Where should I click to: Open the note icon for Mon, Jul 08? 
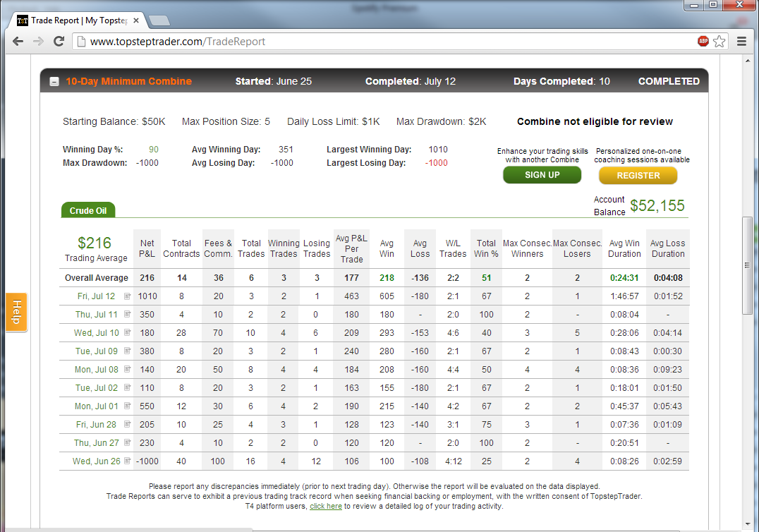coord(127,369)
